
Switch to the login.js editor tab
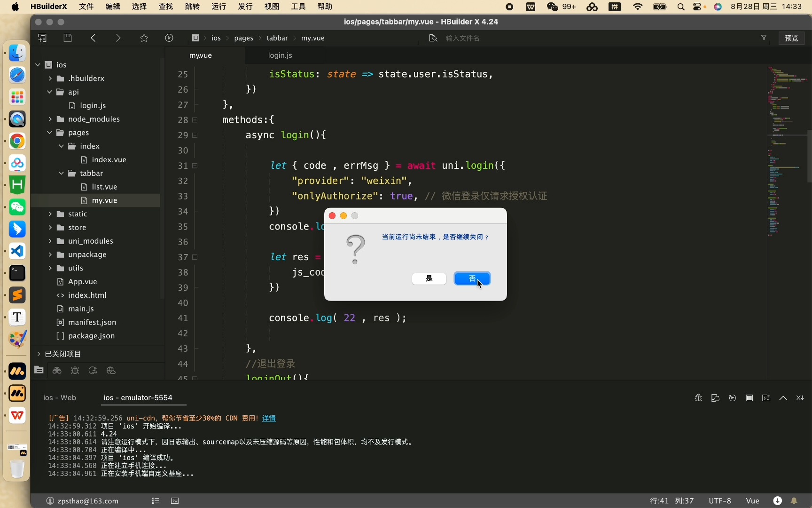[x=280, y=55]
